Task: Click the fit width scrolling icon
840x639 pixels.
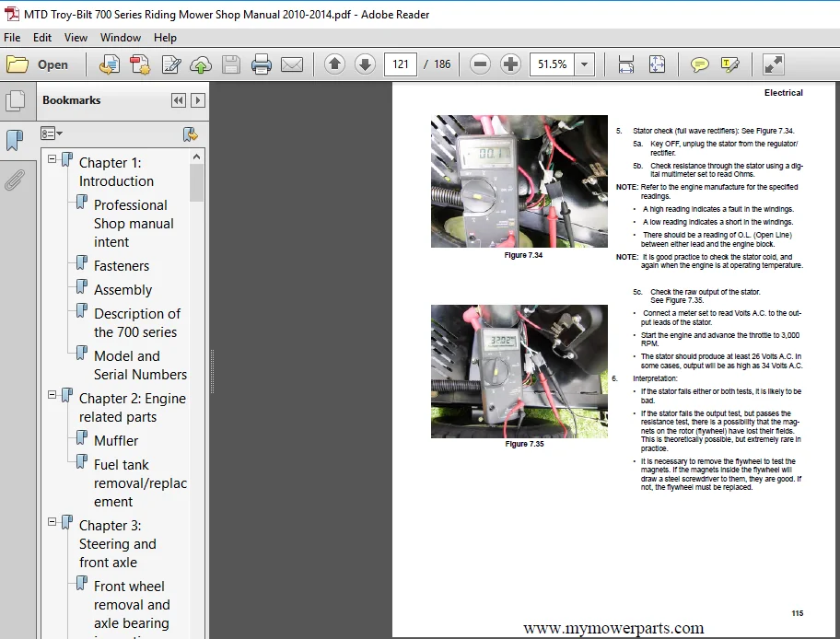Action: tap(625, 64)
